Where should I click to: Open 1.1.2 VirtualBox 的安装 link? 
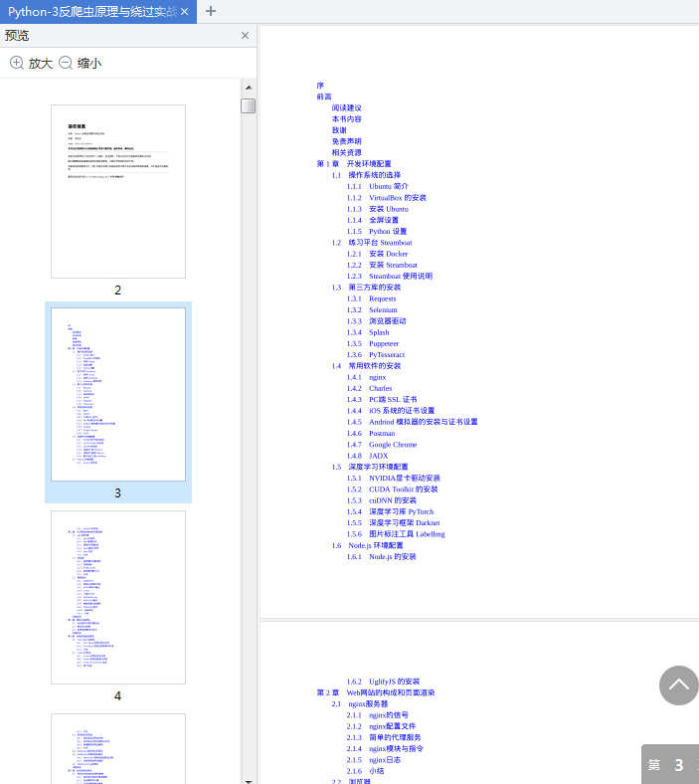click(387, 198)
